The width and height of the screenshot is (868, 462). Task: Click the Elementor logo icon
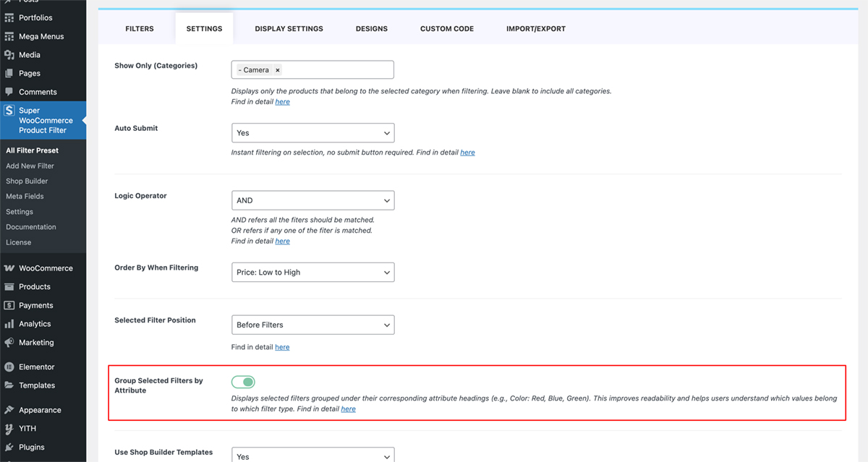coord(9,367)
